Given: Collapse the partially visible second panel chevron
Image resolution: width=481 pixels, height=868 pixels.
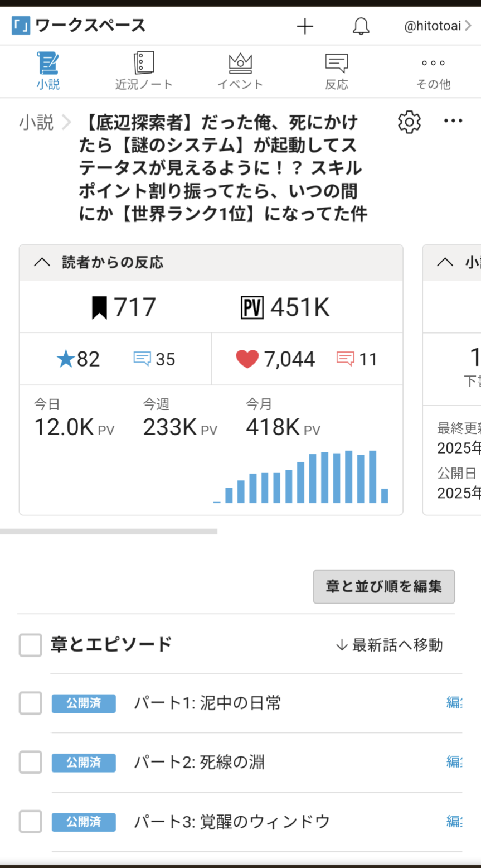Looking at the screenshot, I should coord(445,262).
